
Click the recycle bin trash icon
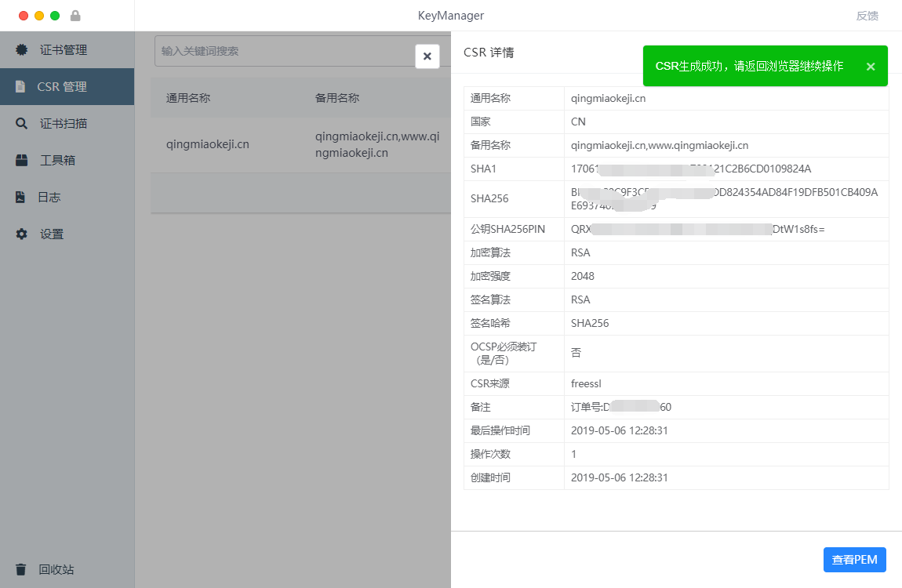[21, 570]
